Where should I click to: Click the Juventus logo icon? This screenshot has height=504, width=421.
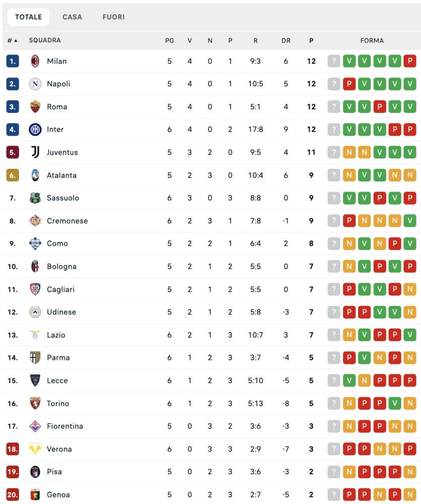(35, 152)
